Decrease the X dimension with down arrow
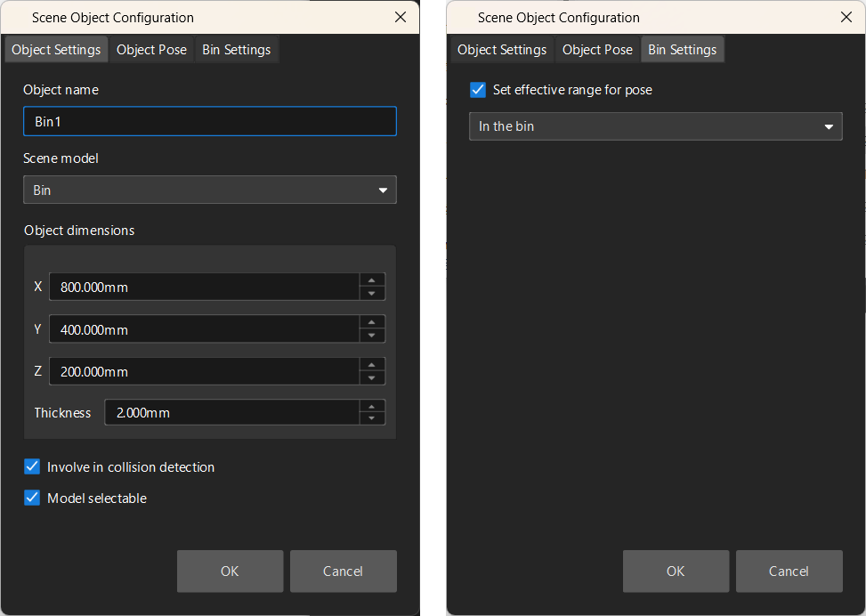The width and height of the screenshot is (866, 616). tap(372, 294)
